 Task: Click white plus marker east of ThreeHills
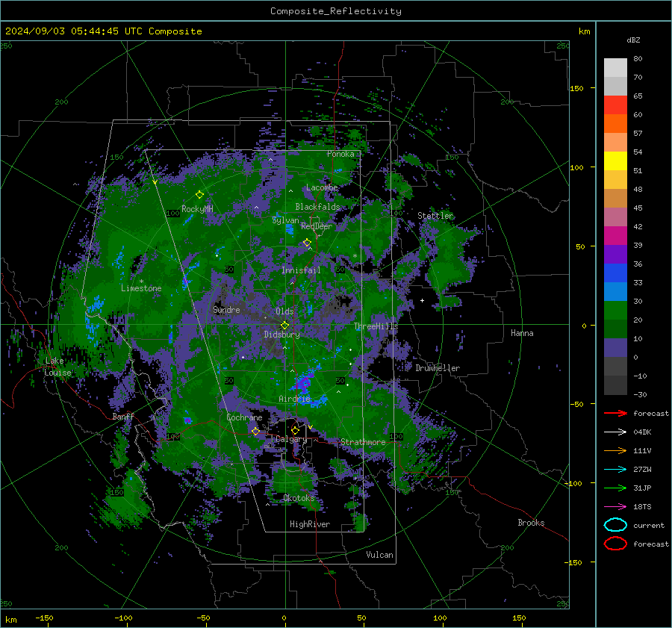click(x=422, y=300)
